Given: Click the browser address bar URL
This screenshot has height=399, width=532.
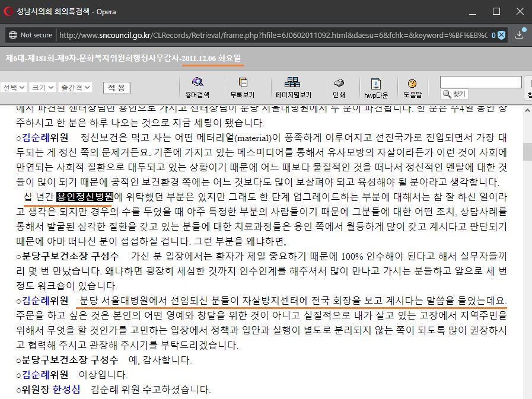Looking at the screenshot, I should pyautogui.click(x=237, y=35).
